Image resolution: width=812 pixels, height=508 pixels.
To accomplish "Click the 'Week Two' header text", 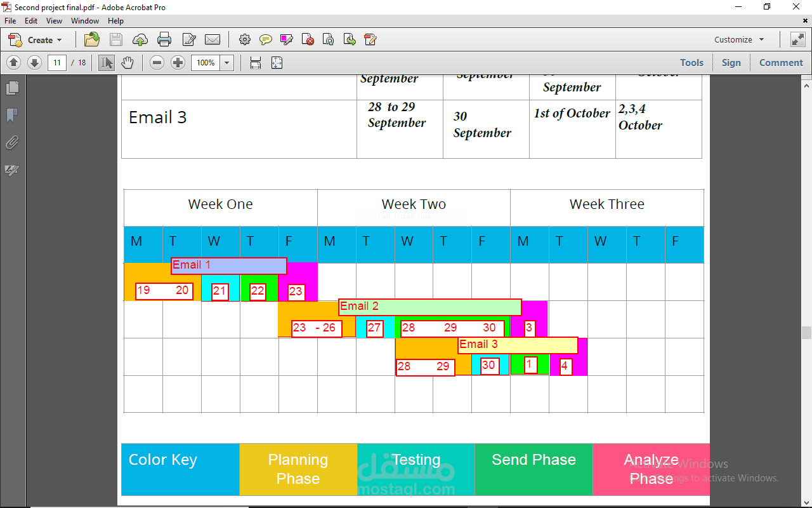I will [x=414, y=204].
